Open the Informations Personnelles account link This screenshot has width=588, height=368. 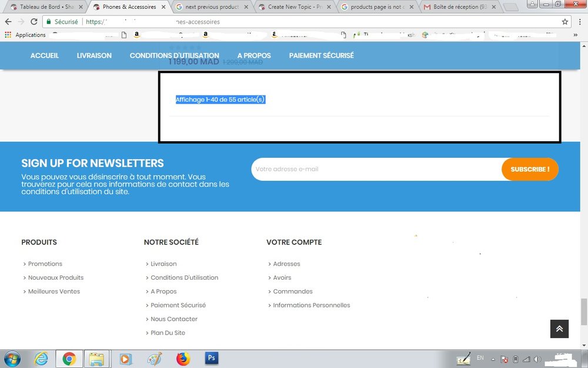(311, 305)
